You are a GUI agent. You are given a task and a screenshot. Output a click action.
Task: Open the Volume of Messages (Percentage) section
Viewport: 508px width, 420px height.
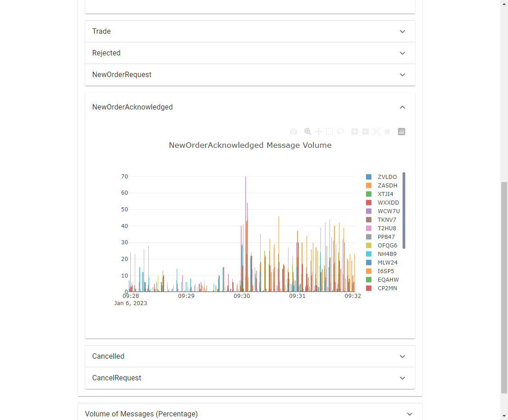coord(250,414)
